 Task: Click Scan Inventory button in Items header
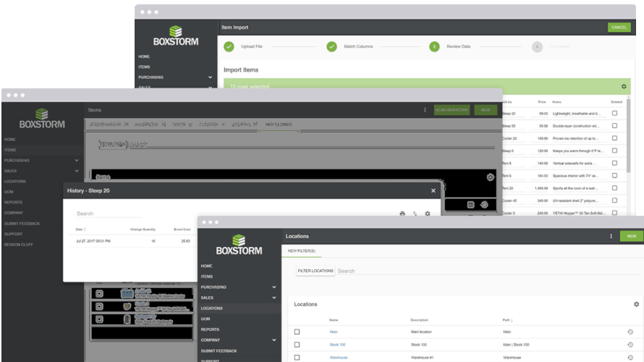click(x=452, y=110)
